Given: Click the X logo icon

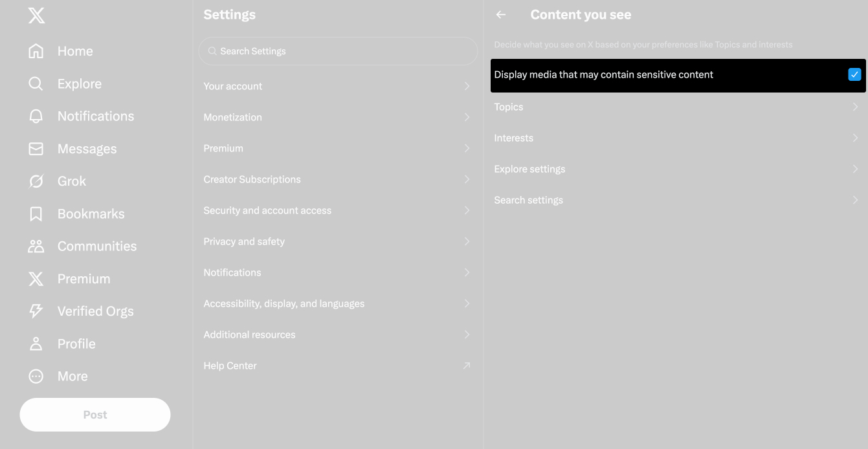Looking at the screenshot, I should 36,15.
